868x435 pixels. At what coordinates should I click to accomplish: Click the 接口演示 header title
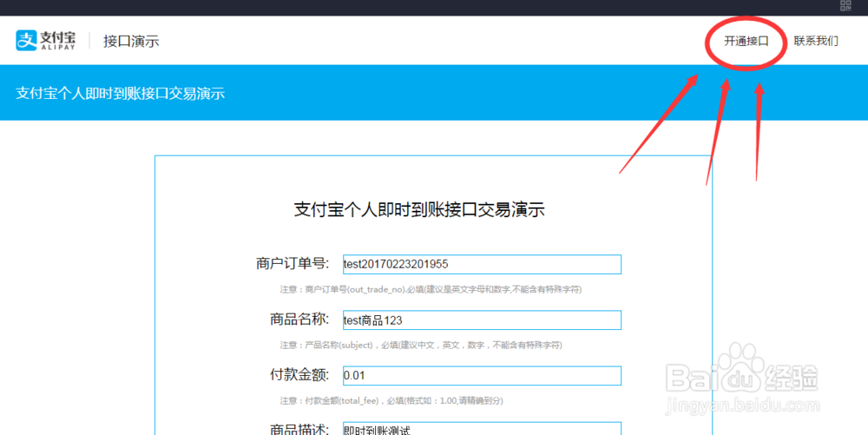tap(131, 41)
